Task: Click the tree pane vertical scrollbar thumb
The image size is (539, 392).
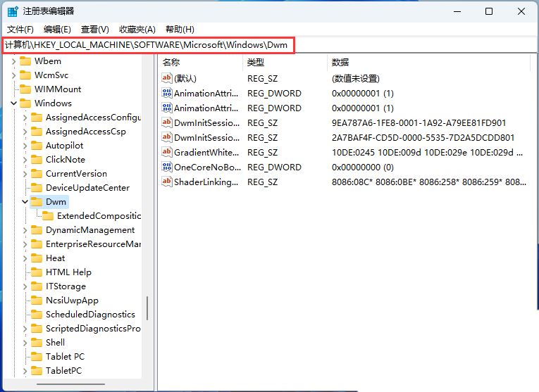Action: pyautogui.click(x=147, y=308)
